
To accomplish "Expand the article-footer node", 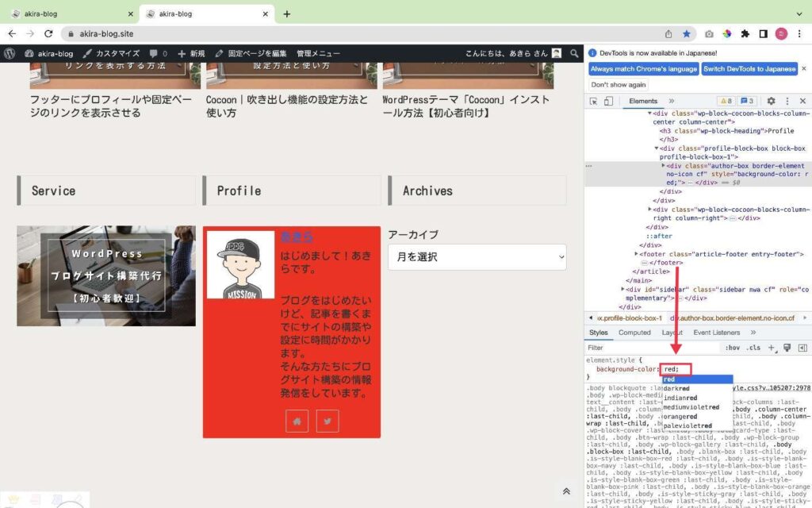I will click(637, 254).
